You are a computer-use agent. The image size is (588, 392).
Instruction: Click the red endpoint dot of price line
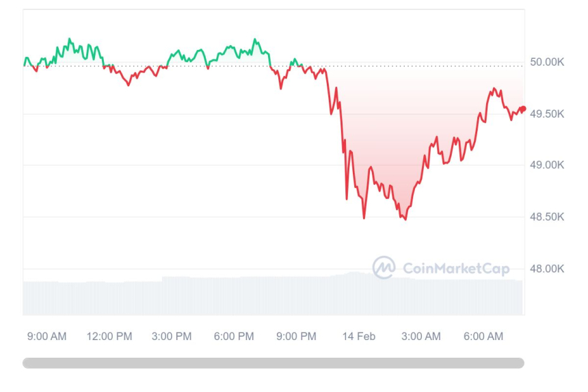coord(523,108)
